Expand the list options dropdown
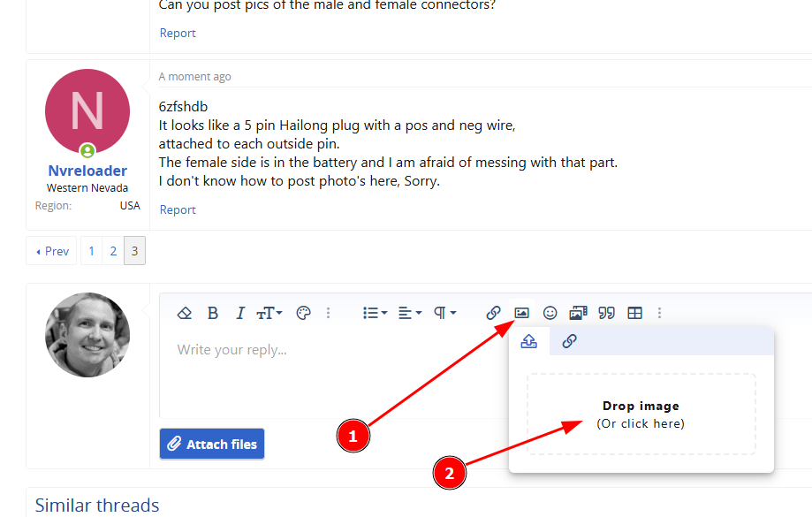 pyautogui.click(x=375, y=313)
